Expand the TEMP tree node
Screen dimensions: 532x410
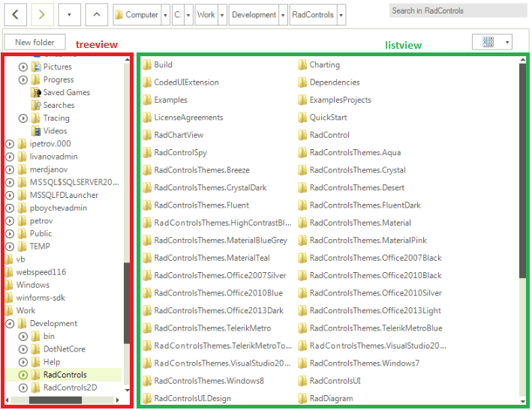pos(10,247)
